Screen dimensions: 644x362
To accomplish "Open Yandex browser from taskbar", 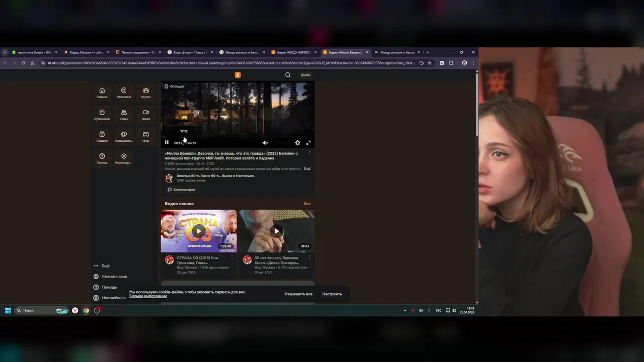I will (x=75, y=310).
